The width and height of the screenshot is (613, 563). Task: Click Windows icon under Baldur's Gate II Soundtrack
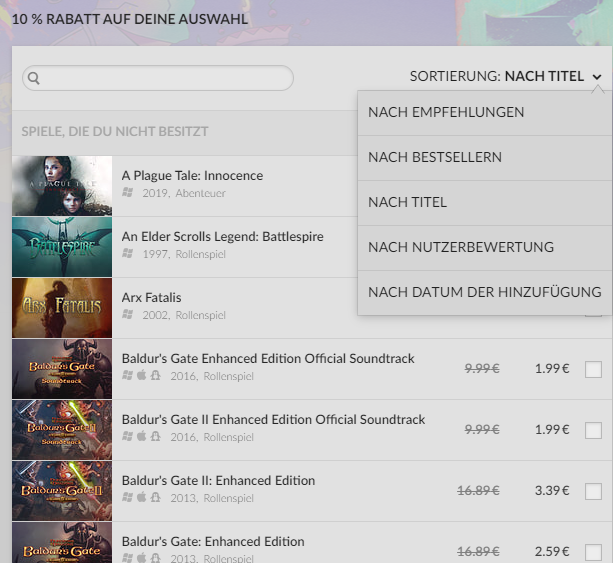click(127, 436)
